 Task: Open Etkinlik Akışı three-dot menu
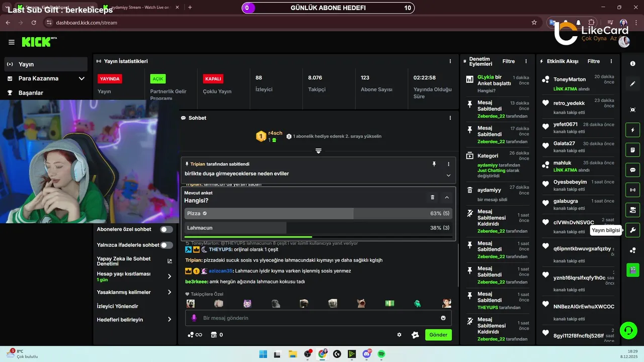click(x=611, y=61)
